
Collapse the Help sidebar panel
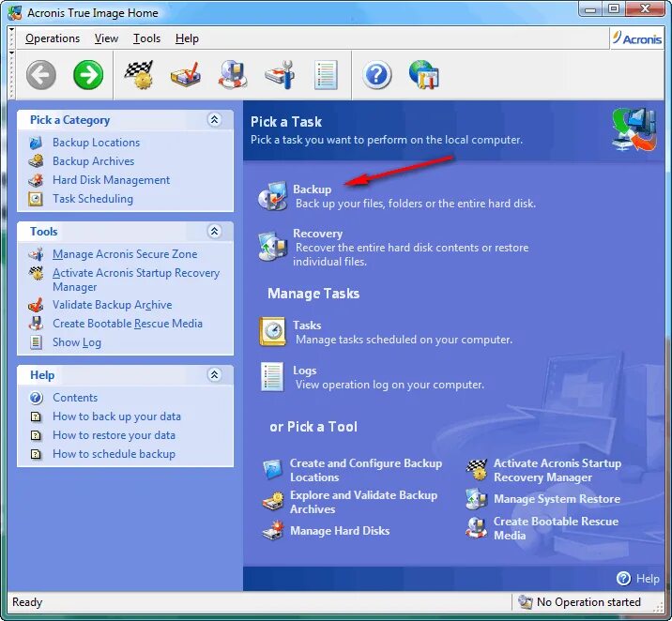pyautogui.click(x=214, y=374)
